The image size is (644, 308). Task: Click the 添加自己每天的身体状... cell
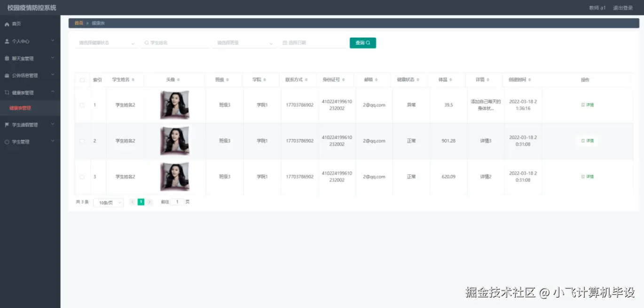tap(486, 105)
